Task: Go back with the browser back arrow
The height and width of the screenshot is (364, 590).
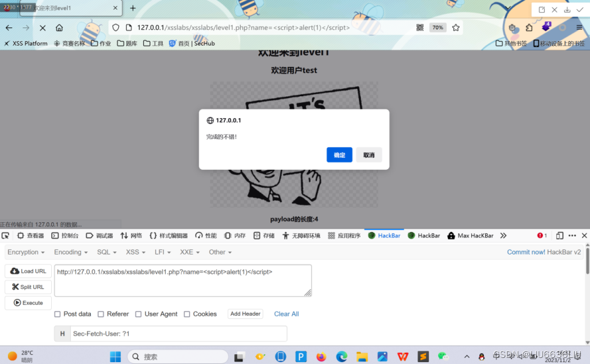Action: (9, 28)
